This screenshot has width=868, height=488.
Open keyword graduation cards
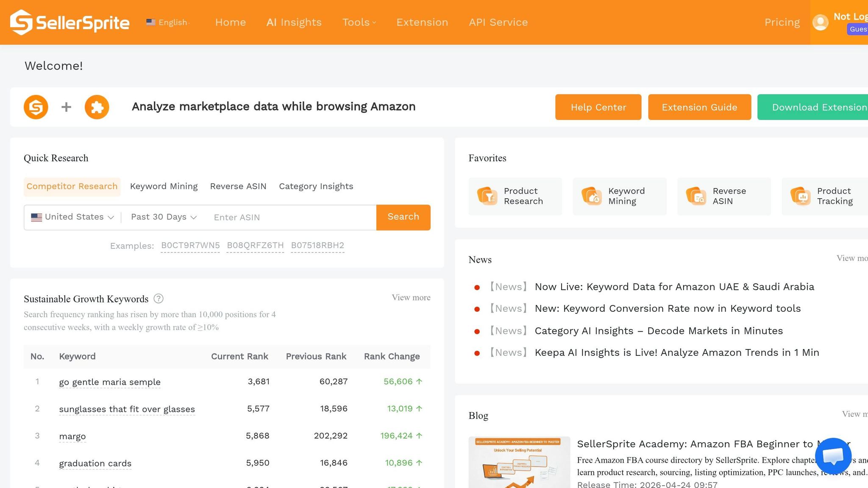coord(95,463)
